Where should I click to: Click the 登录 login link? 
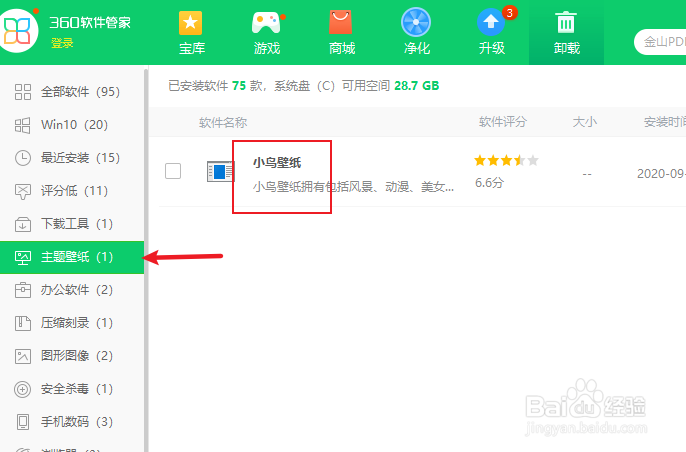(62, 43)
